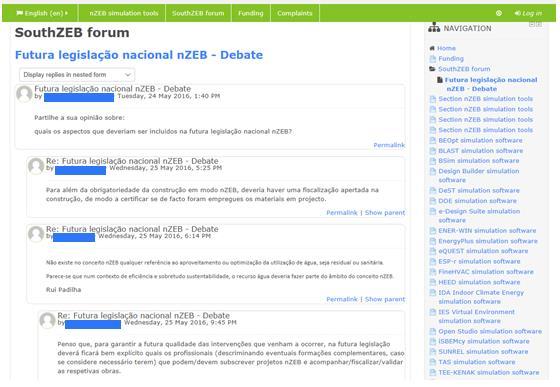Click the page icon beside EnergyPlus simulation software
The height and width of the screenshot is (387, 560).
[x=433, y=241]
